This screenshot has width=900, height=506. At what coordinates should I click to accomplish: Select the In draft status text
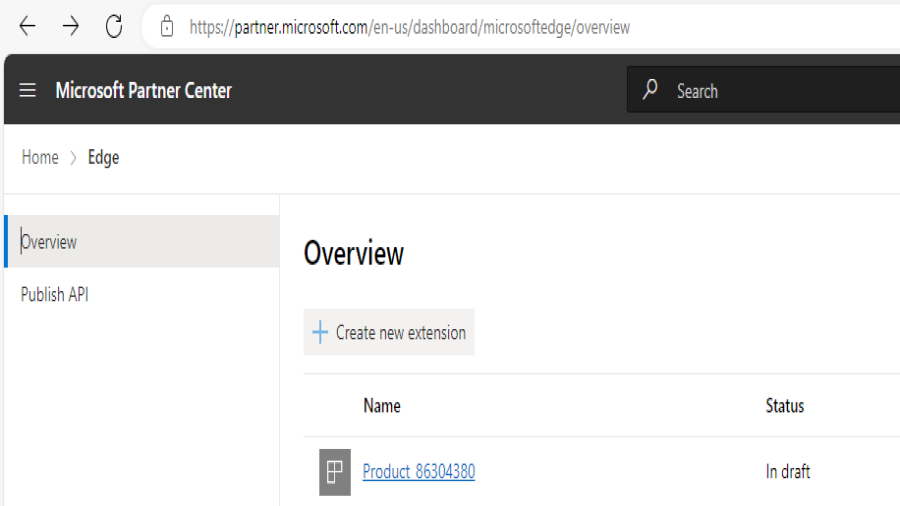tap(788, 472)
